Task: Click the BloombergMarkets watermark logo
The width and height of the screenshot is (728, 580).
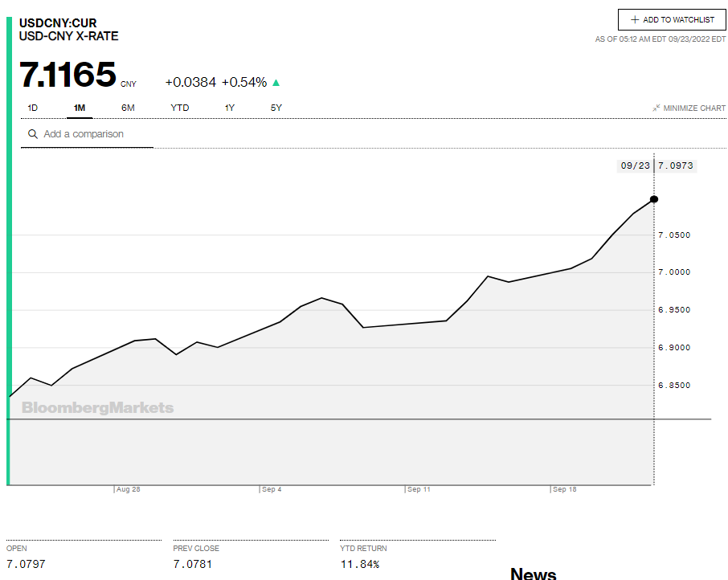Action: pos(97,408)
